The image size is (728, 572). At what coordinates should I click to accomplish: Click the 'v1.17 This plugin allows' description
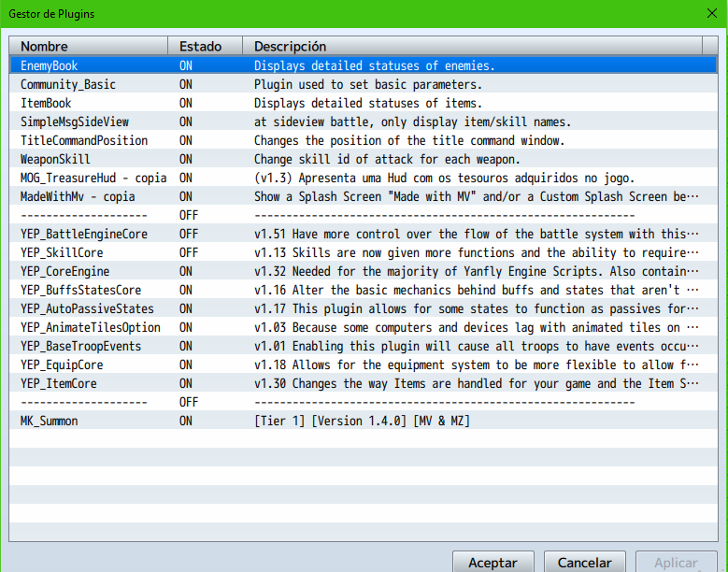coord(477,308)
